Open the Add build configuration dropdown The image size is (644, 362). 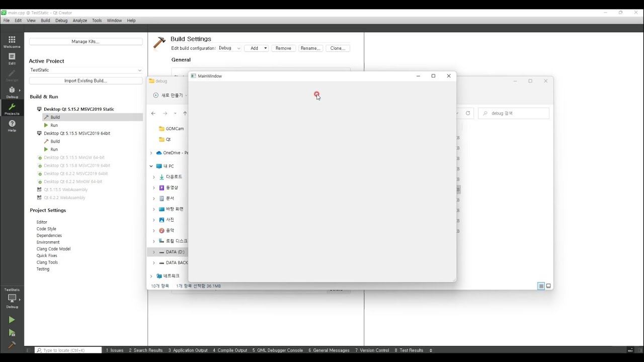pos(257,48)
